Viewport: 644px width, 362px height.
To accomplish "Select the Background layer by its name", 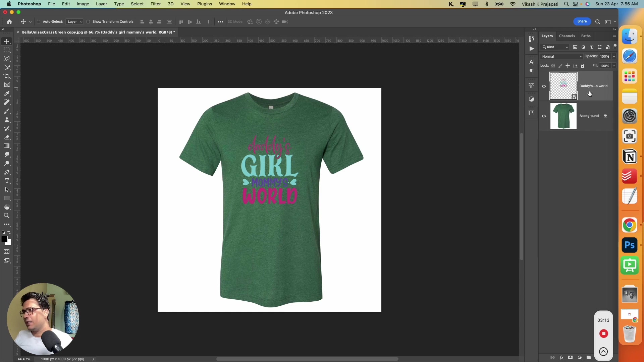I will click(589, 116).
